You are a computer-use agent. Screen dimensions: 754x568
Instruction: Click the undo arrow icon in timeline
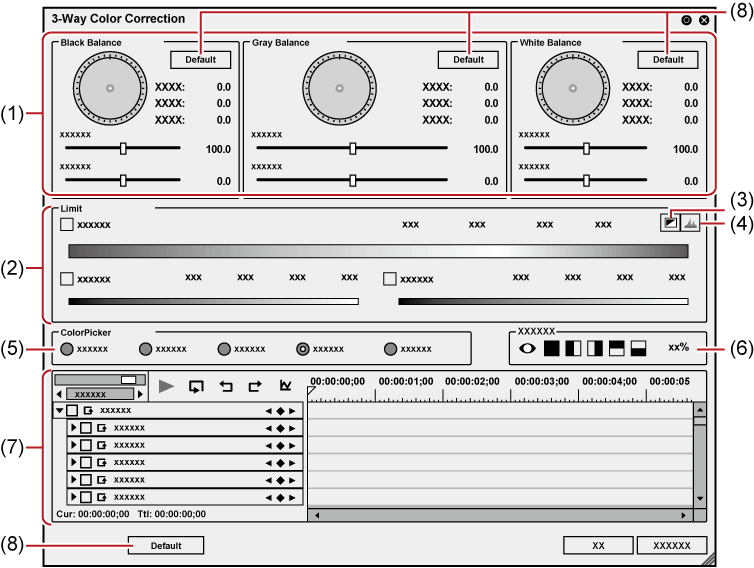225,386
